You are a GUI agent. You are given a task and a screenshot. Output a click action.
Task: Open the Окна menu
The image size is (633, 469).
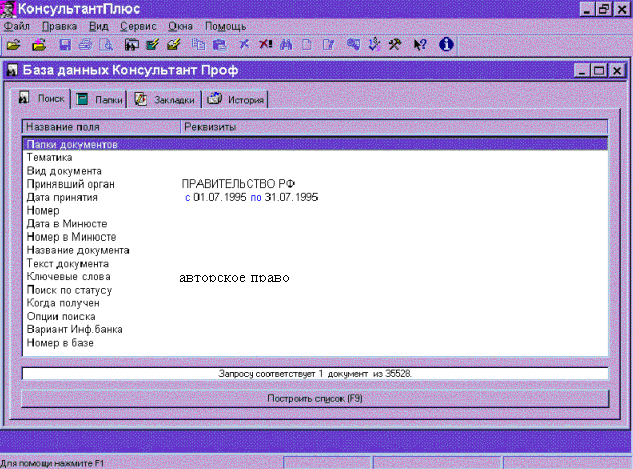[180, 27]
